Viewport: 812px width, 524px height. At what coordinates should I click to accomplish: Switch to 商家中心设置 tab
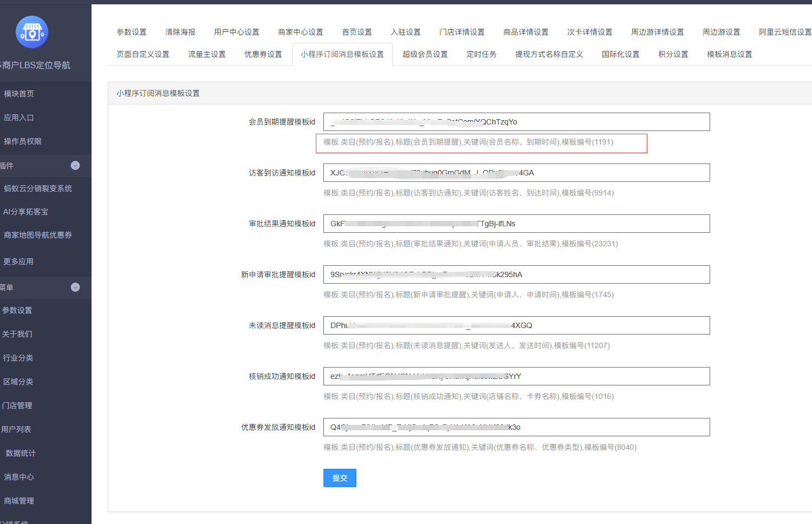(x=301, y=32)
